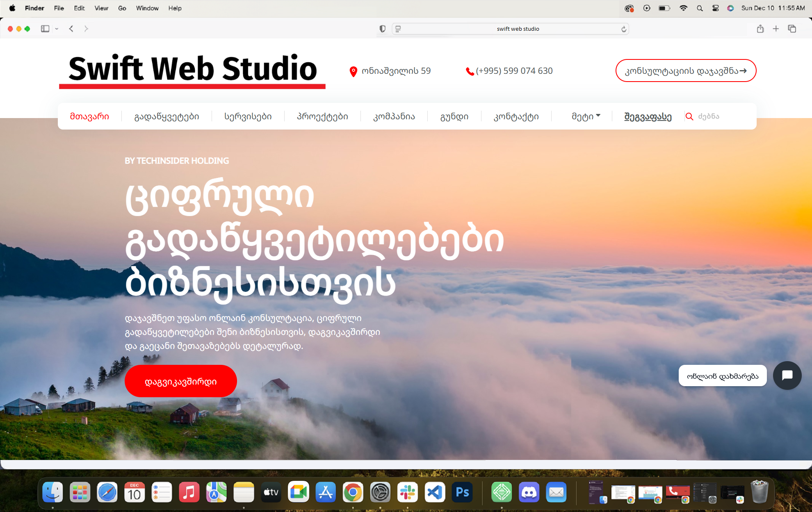The width and height of the screenshot is (812, 512).
Task: Open Control Center toggle in menu bar
Action: coord(715,8)
